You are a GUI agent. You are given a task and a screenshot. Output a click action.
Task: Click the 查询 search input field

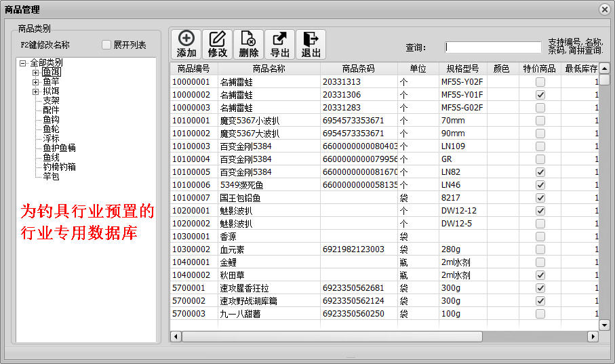(493, 47)
